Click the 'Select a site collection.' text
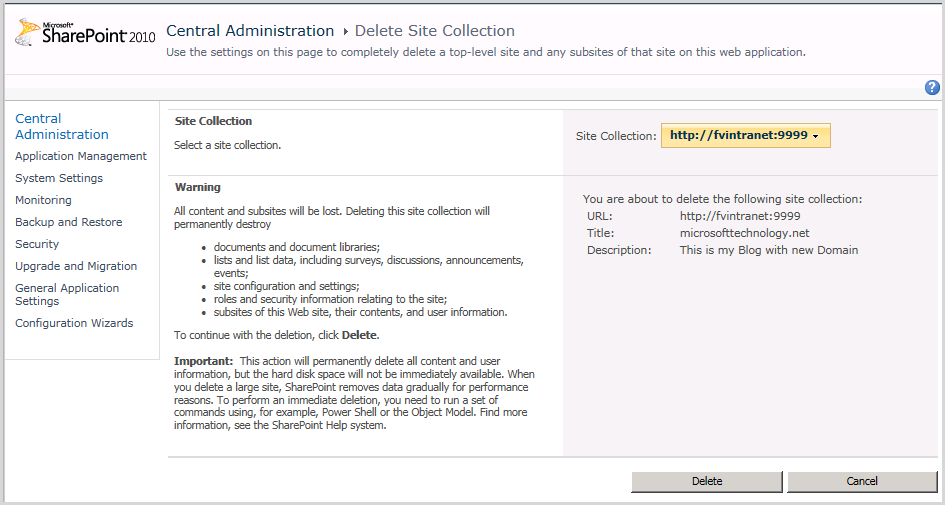The image size is (945, 505). click(227, 145)
